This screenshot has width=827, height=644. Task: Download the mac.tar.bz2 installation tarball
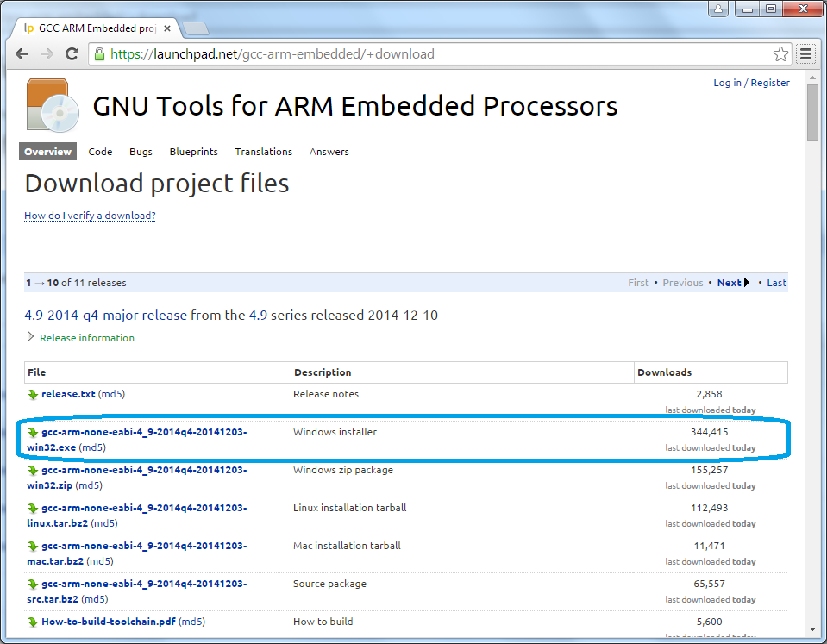point(136,553)
